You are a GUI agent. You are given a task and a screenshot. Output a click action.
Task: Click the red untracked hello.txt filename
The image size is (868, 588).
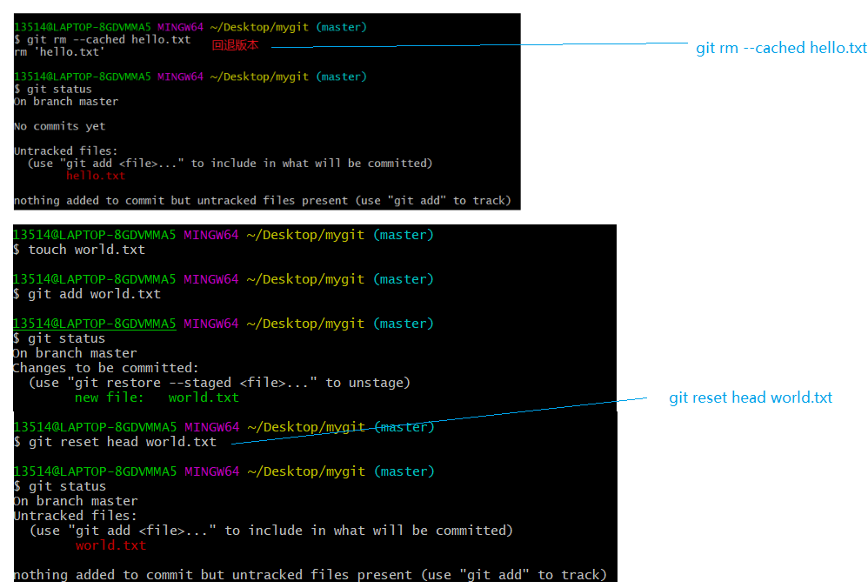[x=96, y=176]
